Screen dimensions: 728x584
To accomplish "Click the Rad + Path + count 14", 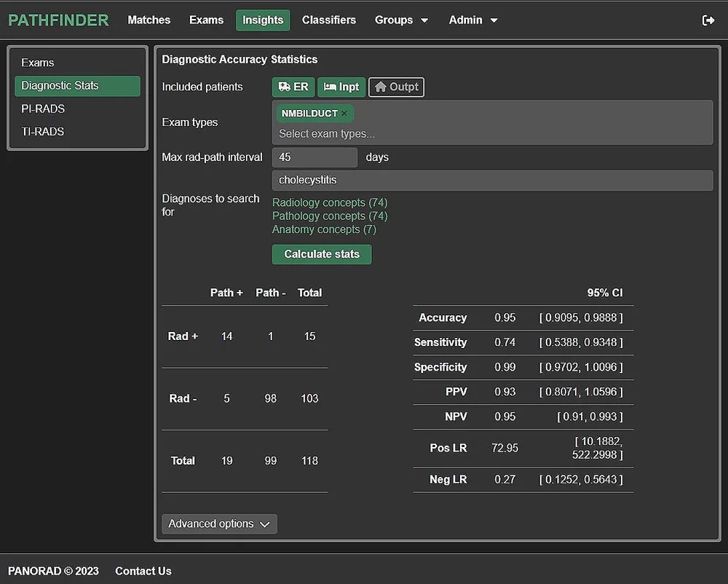I will click(226, 336).
